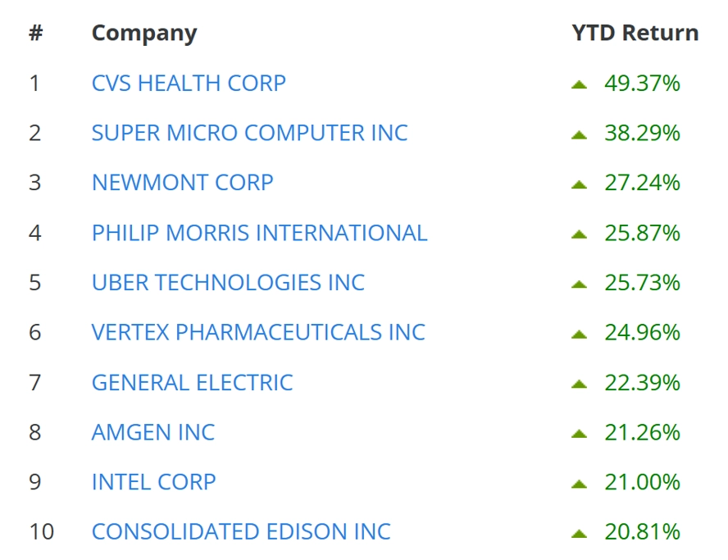728x560 pixels.
Task: Click the up triangle next to 27.24%
Action: coord(579,184)
